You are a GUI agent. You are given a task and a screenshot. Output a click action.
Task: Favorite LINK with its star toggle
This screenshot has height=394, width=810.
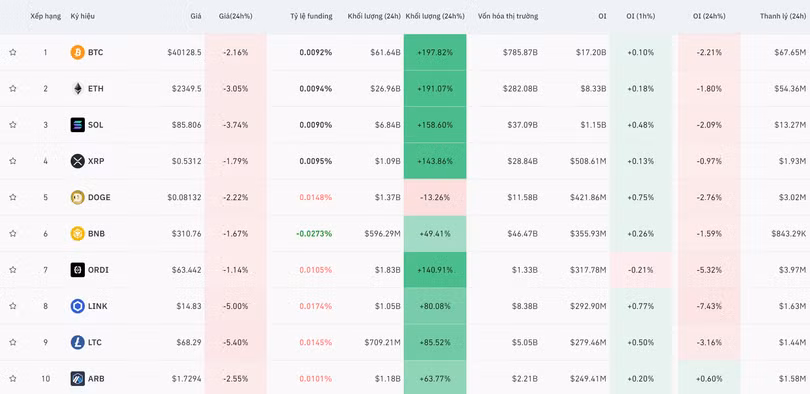click(x=13, y=306)
